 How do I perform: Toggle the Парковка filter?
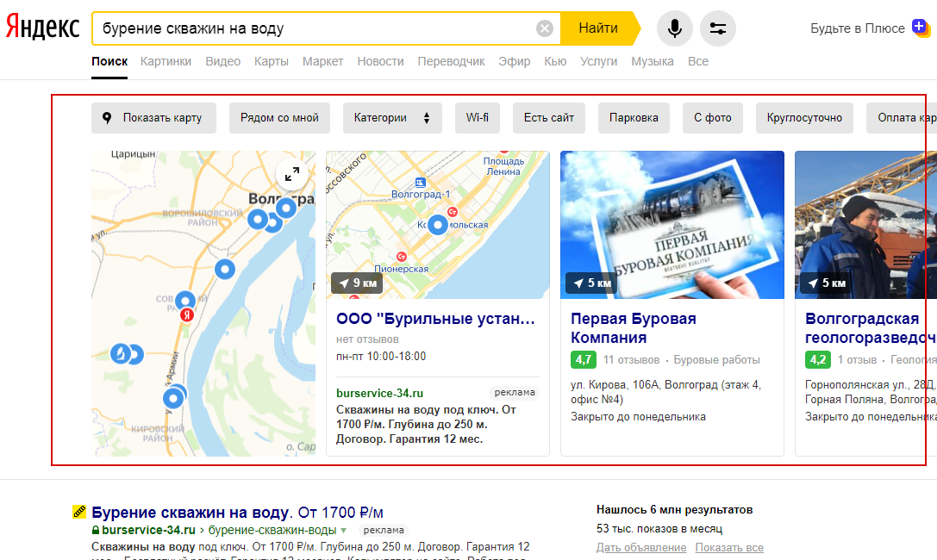pyautogui.click(x=634, y=118)
